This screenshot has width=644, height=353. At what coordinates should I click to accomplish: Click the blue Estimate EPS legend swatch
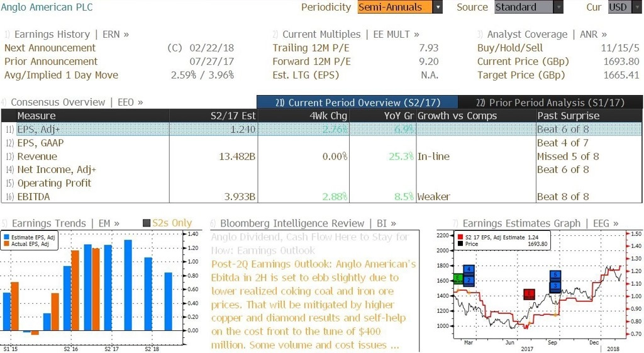pyautogui.click(x=6, y=237)
